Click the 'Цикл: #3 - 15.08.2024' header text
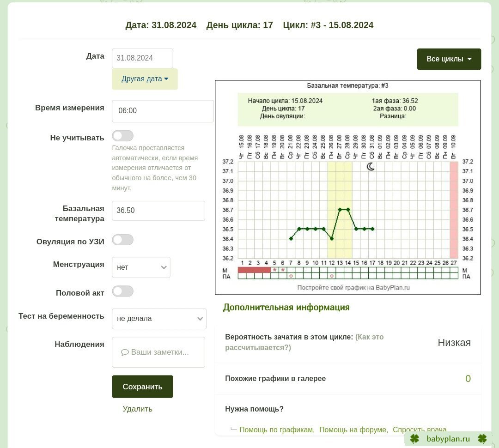 [x=328, y=25]
